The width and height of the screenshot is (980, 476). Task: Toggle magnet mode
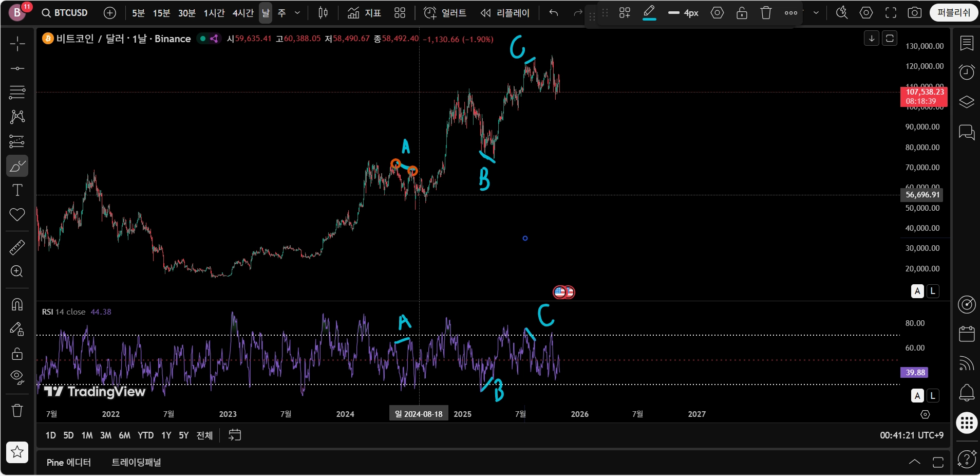[x=17, y=305]
